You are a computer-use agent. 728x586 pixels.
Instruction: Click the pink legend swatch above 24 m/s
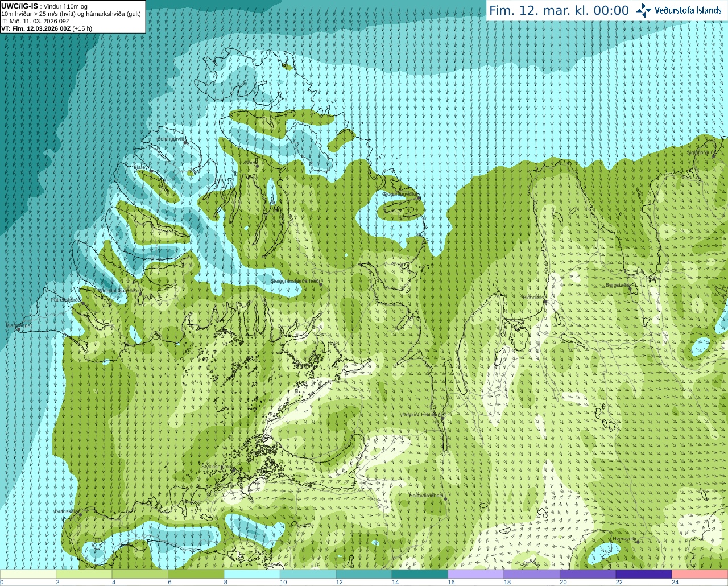tap(700, 574)
